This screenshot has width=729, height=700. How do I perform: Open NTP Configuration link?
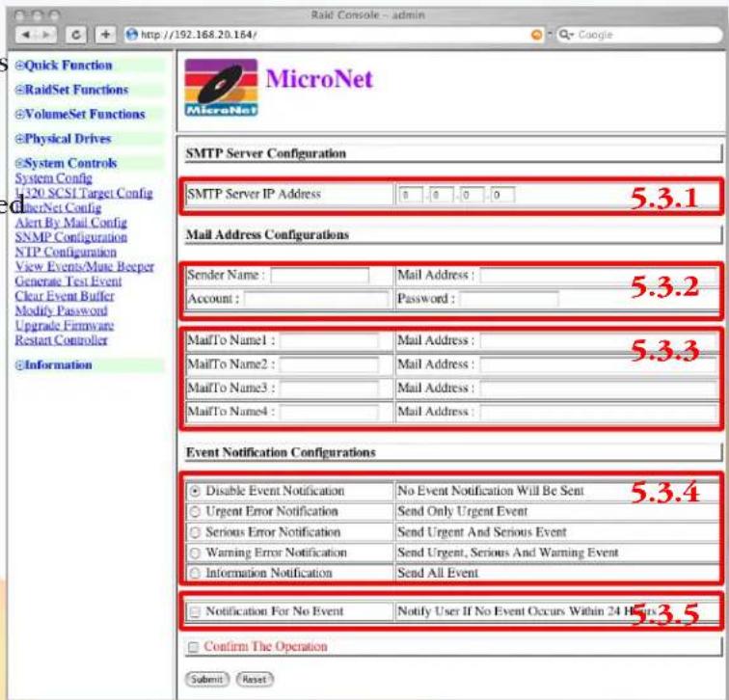pos(66,252)
